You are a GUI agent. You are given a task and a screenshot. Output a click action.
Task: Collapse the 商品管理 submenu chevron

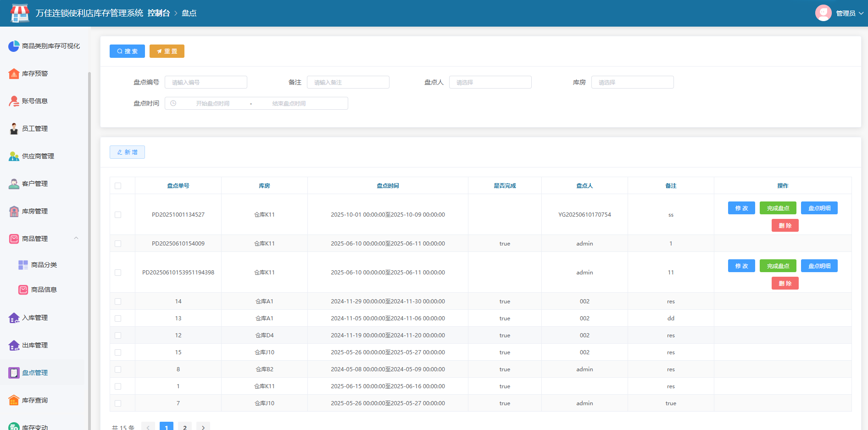click(x=76, y=238)
